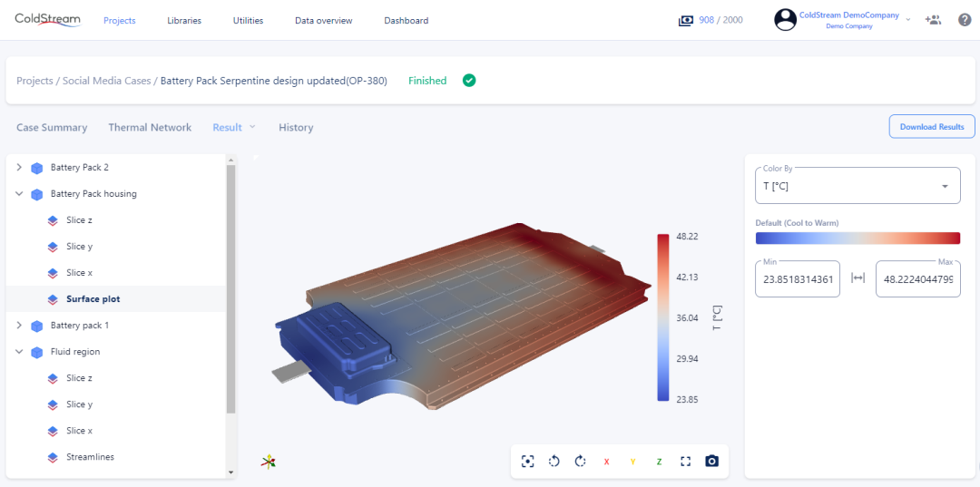Viewport: 980px width, 487px height.
Task: Rotate the model clockwise
Action: coord(581,462)
